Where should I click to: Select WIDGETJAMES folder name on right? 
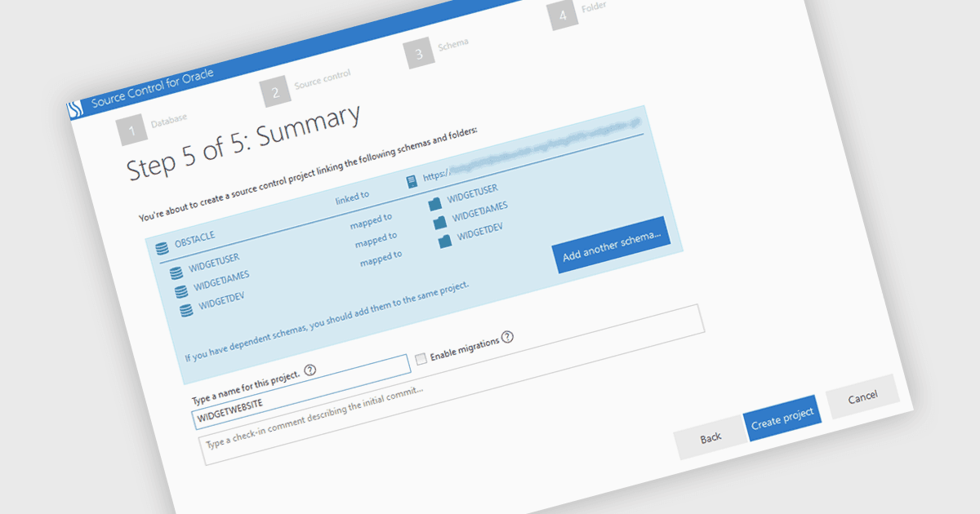tap(480, 210)
